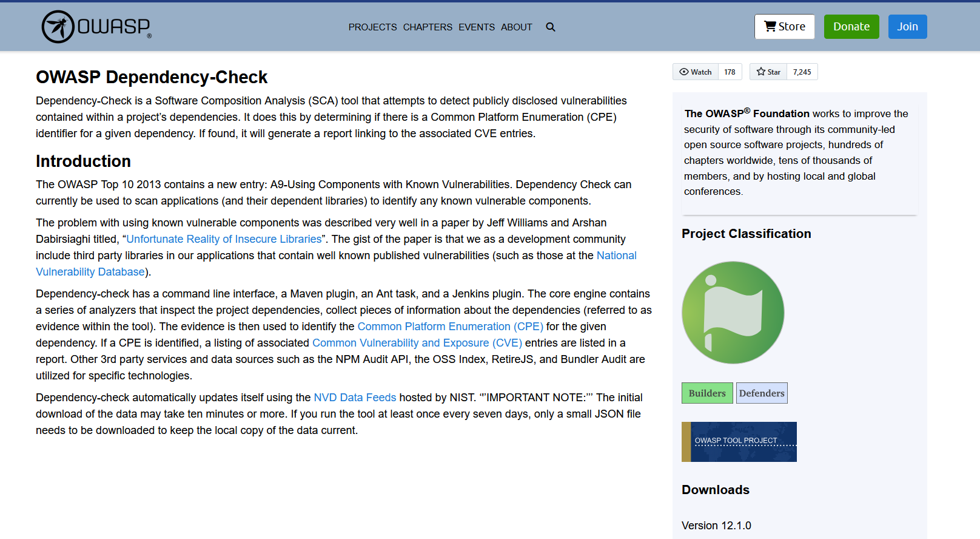980x539 pixels.
Task: Click the GitHub Watch button
Action: click(696, 72)
